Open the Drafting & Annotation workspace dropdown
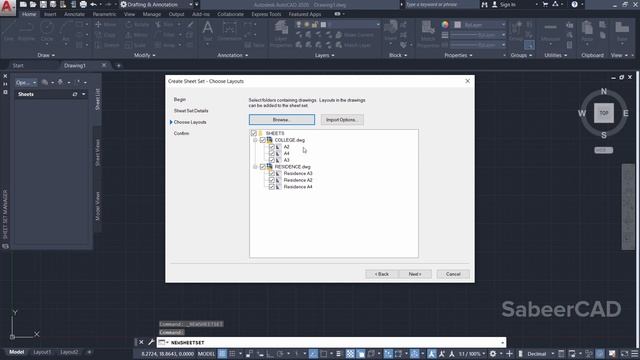The height and width of the screenshot is (360, 640). pyautogui.click(x=191, y=4)
